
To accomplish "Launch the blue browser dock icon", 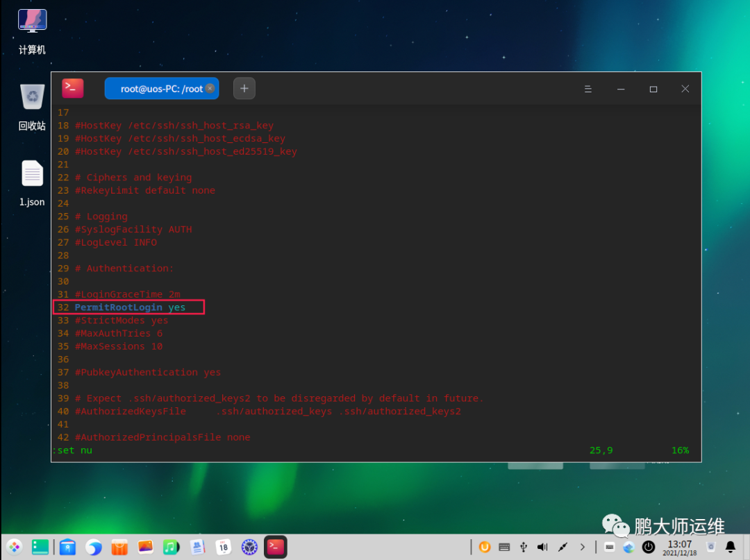I will pyautogui.click(x=94, y=547).
